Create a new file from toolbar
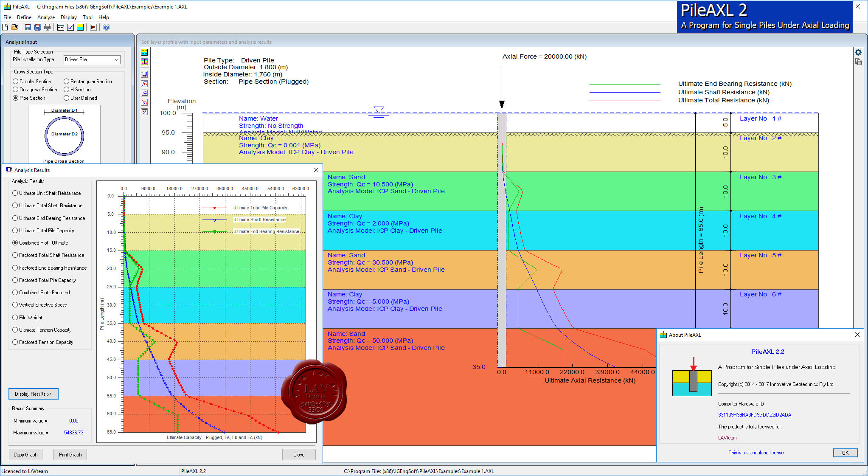The height and width of the screenshot is (476, 868). 5,27
